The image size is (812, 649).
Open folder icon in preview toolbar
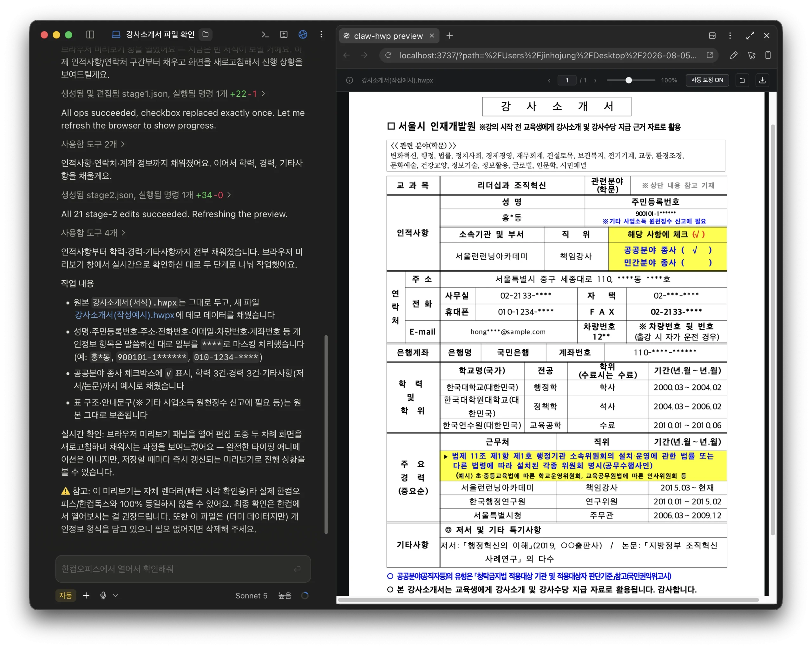742,80
